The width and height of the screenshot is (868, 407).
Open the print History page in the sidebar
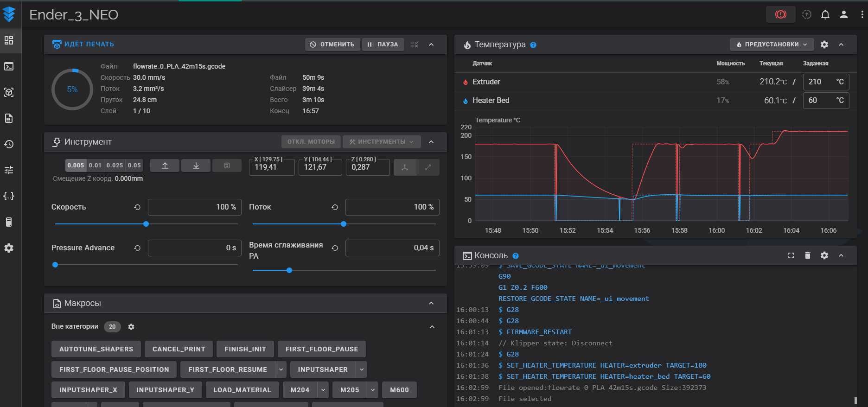[x=9, y=144]
